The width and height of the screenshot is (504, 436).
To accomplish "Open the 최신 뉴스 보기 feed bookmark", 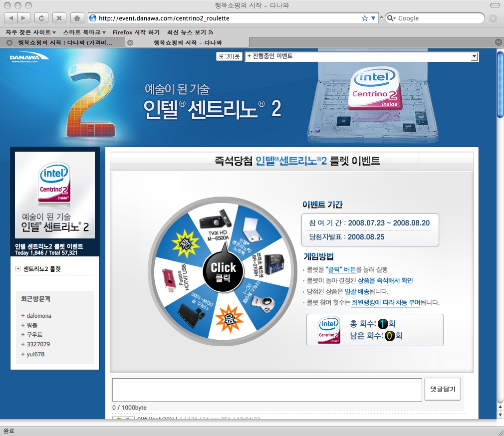I will (x=190, y=32).
